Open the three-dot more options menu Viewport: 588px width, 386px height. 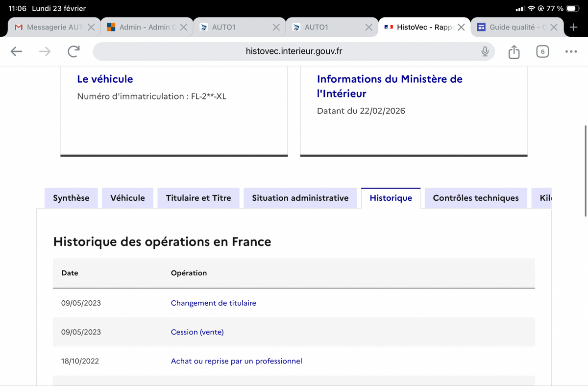(x=571, y=51)
